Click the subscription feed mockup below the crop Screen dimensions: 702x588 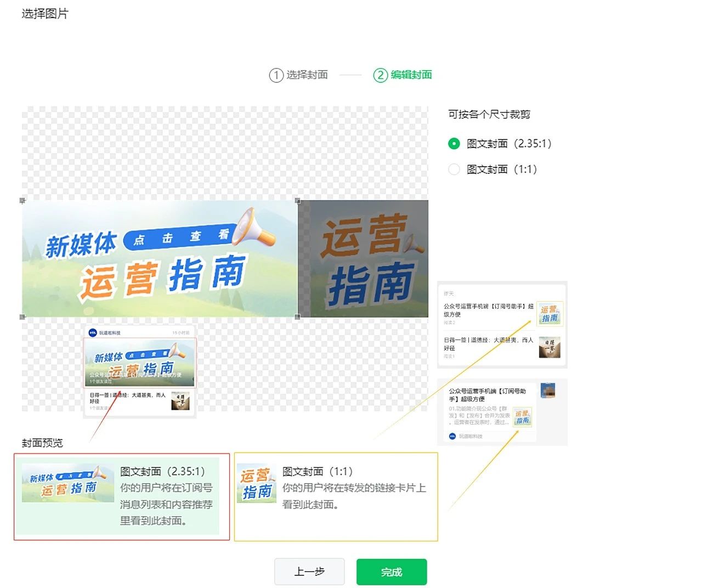click(139, 371)
